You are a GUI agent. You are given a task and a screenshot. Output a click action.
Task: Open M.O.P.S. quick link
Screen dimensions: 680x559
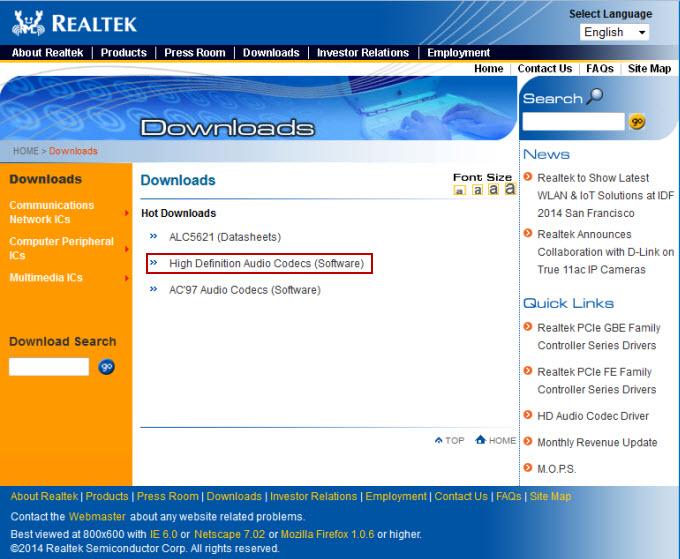point(556,469)
